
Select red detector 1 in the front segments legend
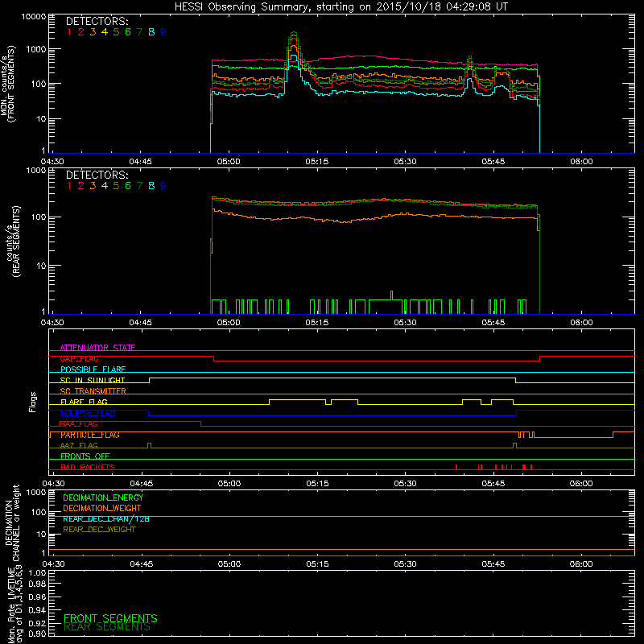[x=69, y=32]
